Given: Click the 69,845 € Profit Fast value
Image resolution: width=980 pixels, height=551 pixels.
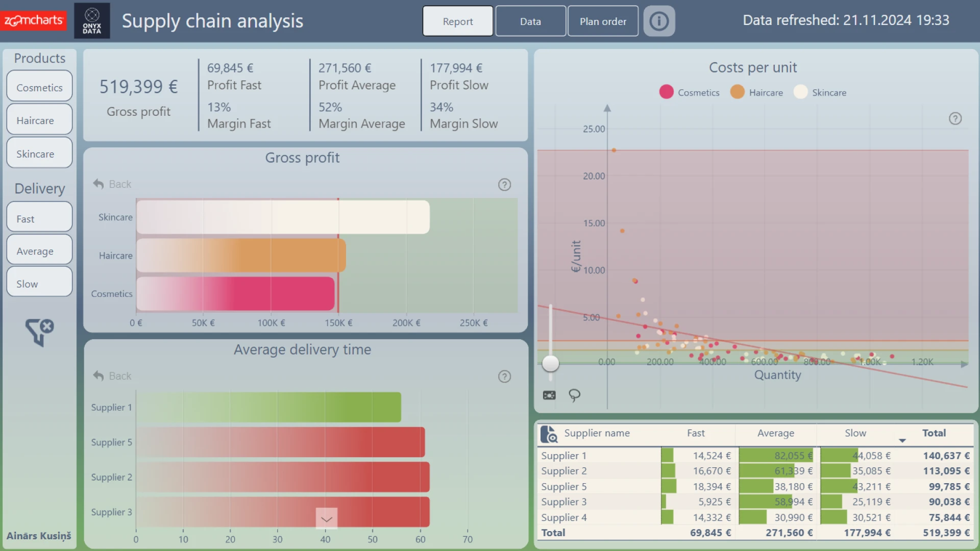Looking at the screenshot, I should click(230, 68).
